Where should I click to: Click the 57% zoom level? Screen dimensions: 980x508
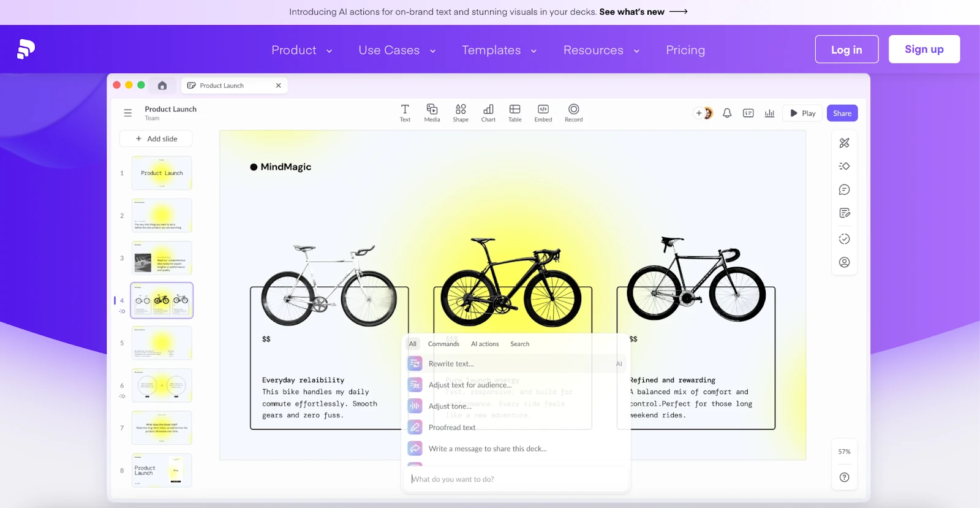[x=845, y=452]
